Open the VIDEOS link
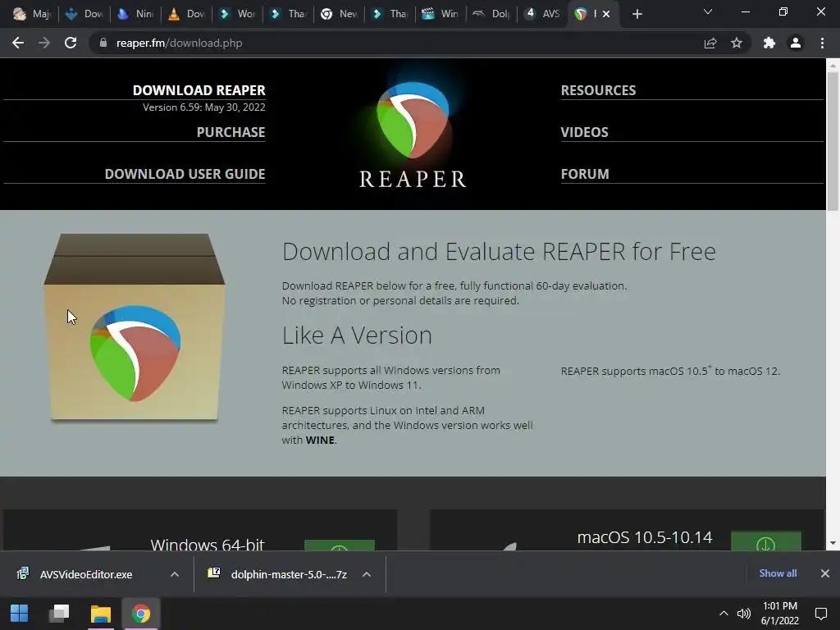This screenshot has width=840, height=630. (584, 132)
